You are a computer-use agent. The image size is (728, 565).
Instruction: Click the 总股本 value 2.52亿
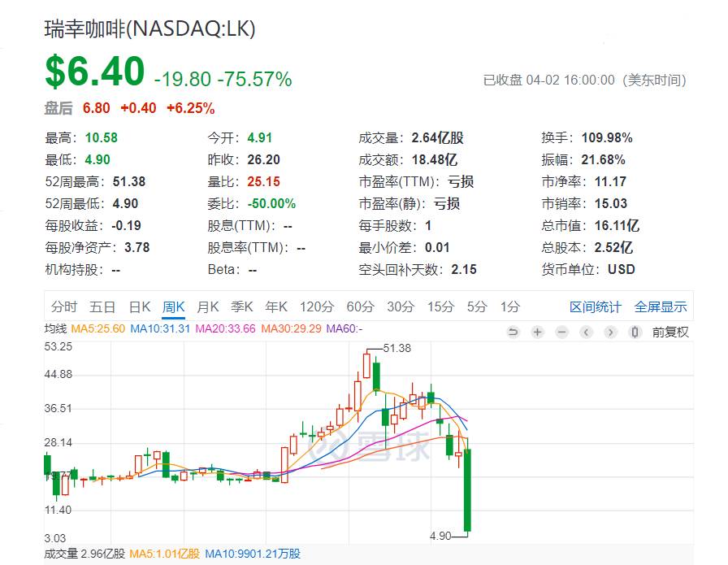[613, 247]
